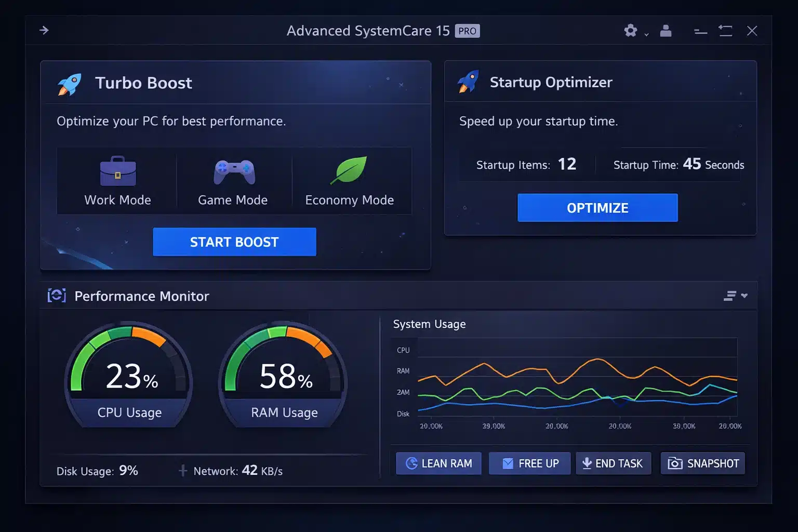Image resolution: width=798 pixels, height=532 pixels.
Task: Select the Turbo Boost rocket icon
Action: [70, 83]
